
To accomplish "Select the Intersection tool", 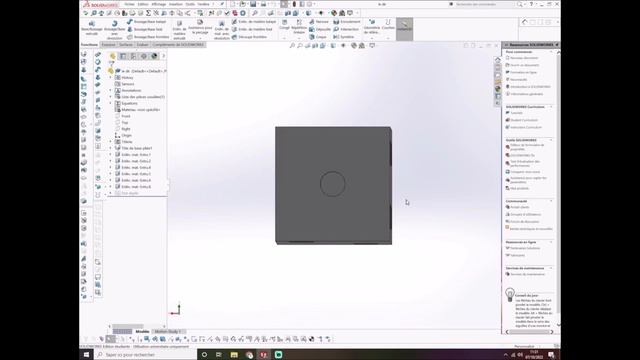I will tap(346, 29).
